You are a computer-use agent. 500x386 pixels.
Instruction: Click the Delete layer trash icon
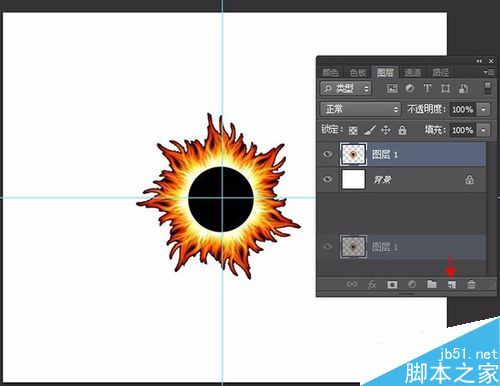471,284
